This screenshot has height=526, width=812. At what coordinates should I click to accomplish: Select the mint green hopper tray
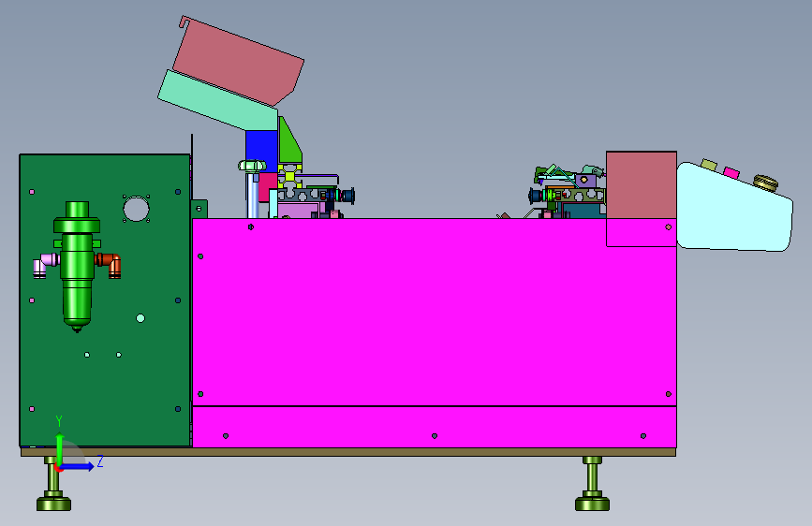click(x=217, y=101)
